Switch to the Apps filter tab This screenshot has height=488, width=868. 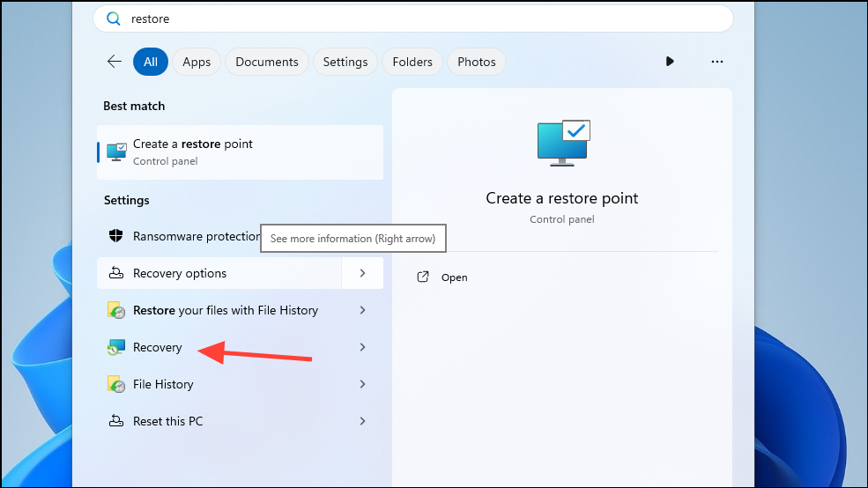(197, 62)
